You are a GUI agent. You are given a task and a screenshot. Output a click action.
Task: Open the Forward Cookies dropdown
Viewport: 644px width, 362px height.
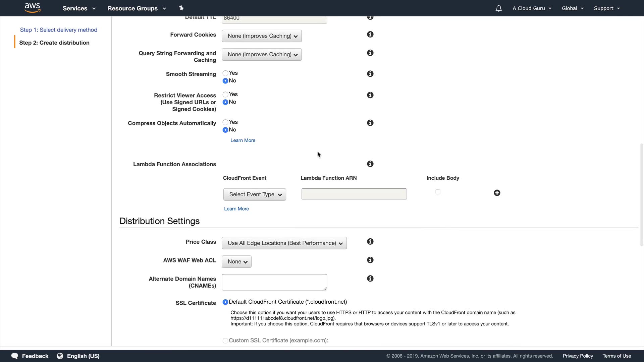click(262, 36)
